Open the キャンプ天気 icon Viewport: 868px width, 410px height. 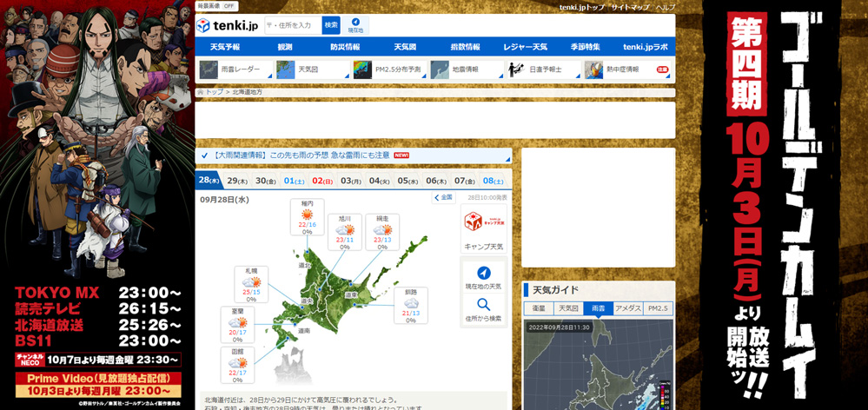coord(484,228)
